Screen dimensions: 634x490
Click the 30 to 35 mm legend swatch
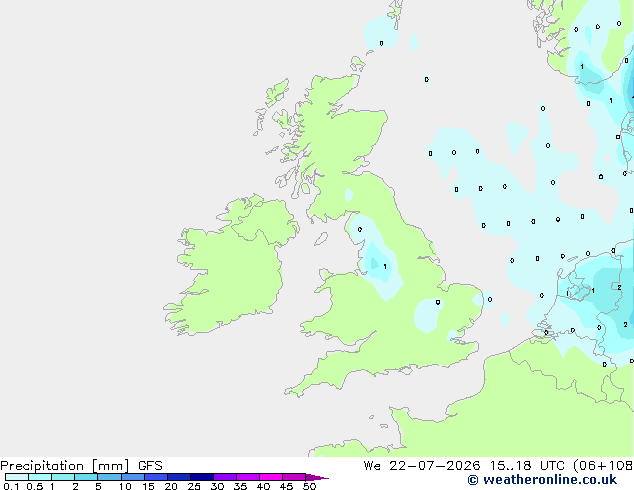(225, 477)
